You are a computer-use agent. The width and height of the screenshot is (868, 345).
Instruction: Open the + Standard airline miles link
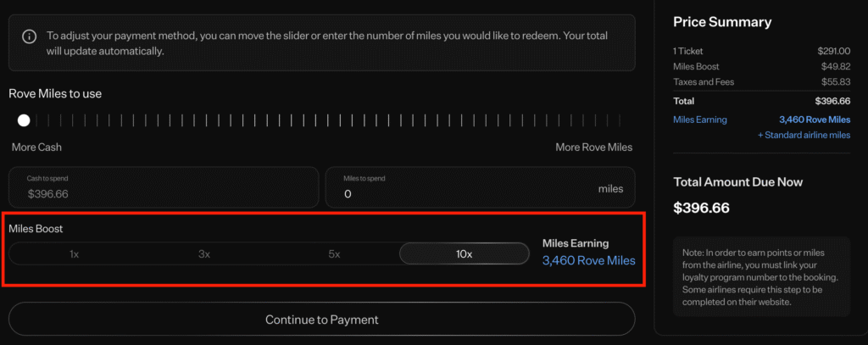pyautogui.click(x=804, y=135)
